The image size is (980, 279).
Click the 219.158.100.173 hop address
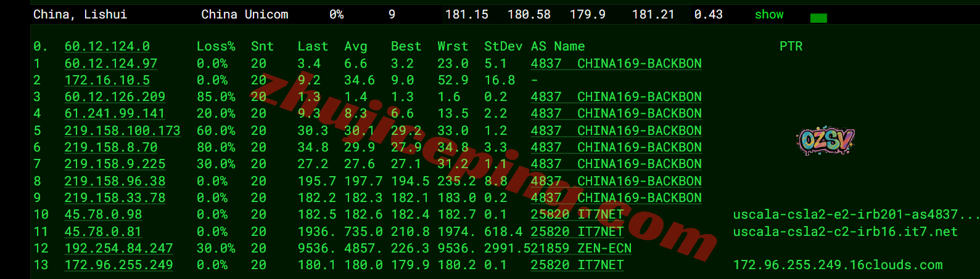coord(122,131)
